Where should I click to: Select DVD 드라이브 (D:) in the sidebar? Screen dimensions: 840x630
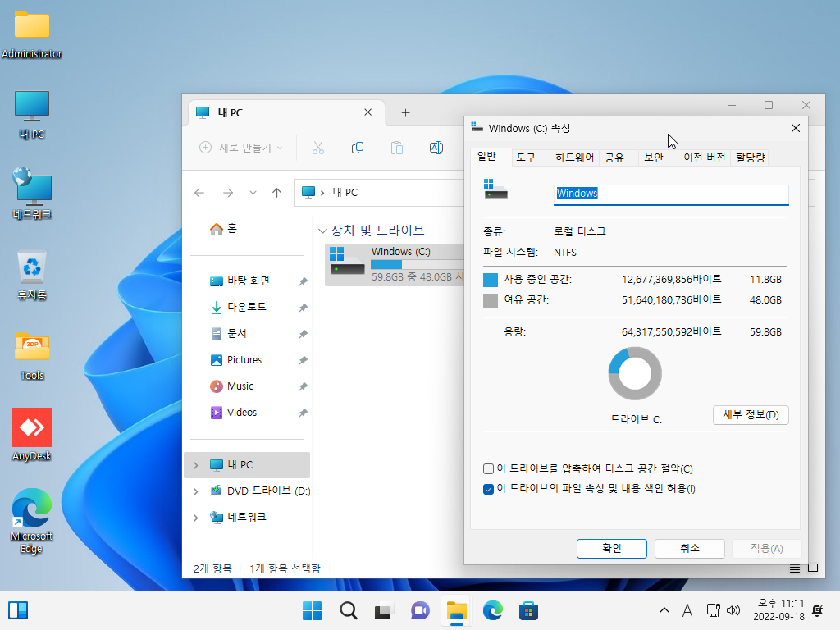click(260, 491)
